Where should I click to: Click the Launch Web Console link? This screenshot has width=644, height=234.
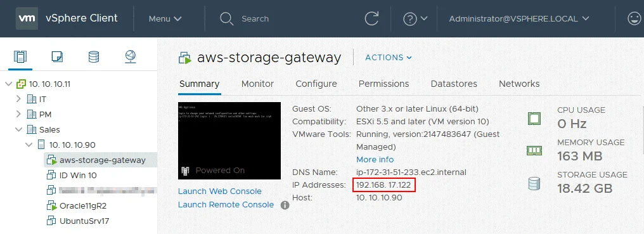pyautogui.click(x=220, y=192)
